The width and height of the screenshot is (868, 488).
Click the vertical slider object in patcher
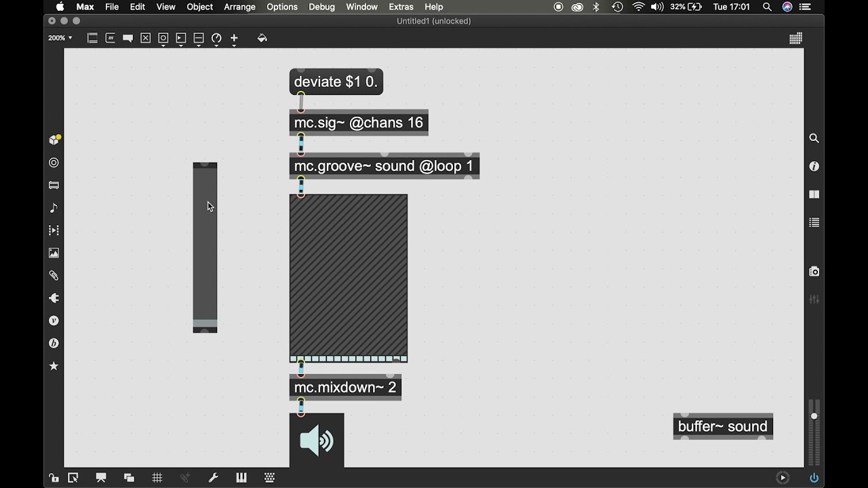(205, 247)
